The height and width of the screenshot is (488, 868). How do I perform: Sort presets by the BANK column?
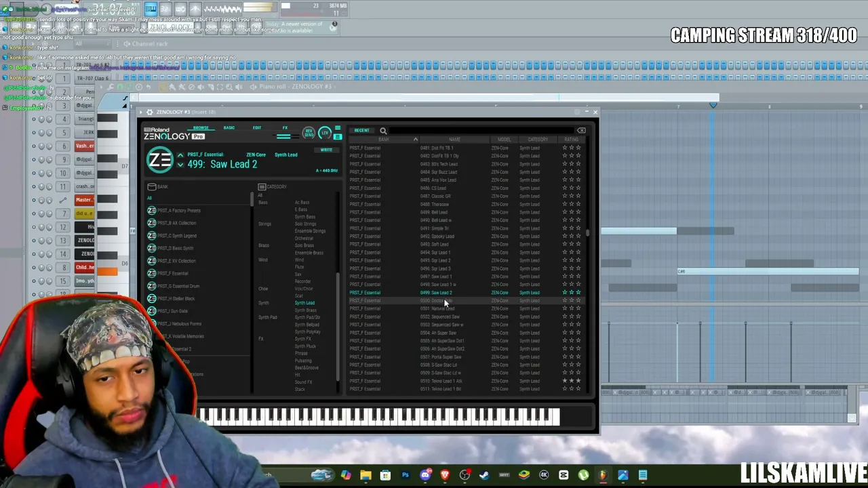click(384, 140)
